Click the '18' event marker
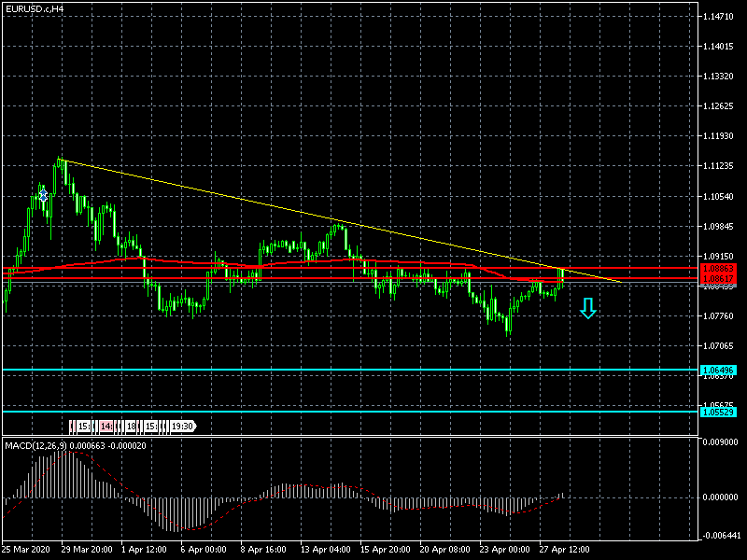 point(131,427)
